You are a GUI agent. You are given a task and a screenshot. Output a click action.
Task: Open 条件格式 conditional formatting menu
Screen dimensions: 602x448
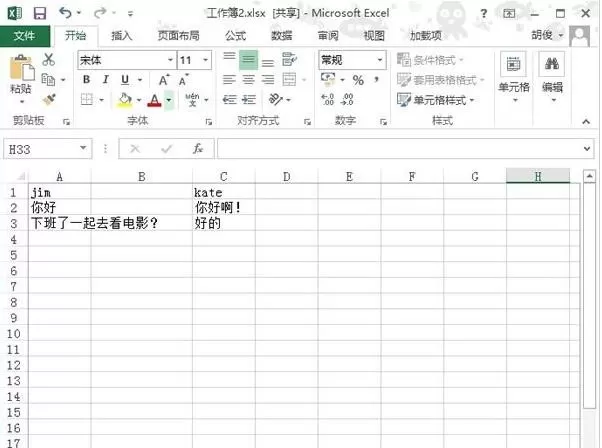(x=430, y=60)
